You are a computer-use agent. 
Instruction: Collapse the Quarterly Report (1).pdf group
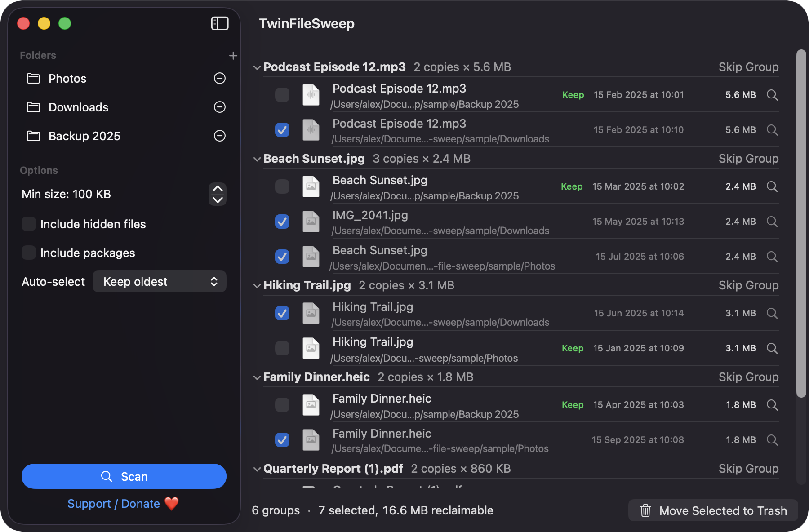pyautogui.click(x=257, y=470)
